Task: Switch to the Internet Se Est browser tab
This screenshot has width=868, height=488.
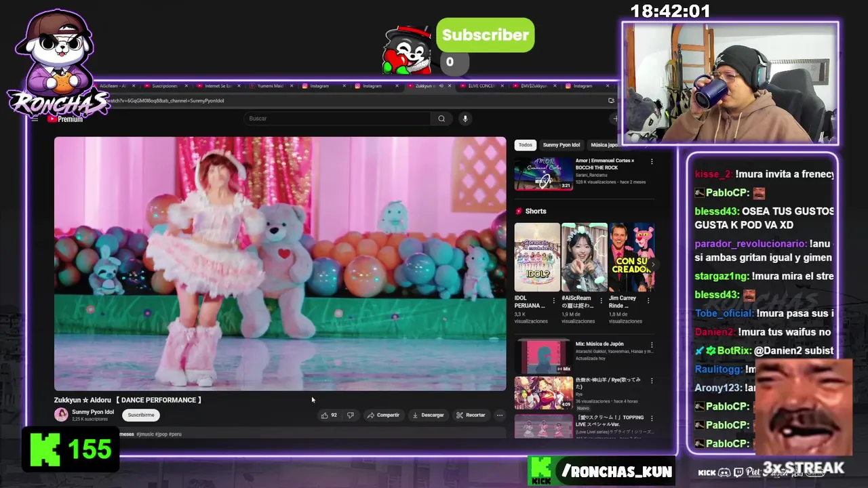Action: pos(217,86)
